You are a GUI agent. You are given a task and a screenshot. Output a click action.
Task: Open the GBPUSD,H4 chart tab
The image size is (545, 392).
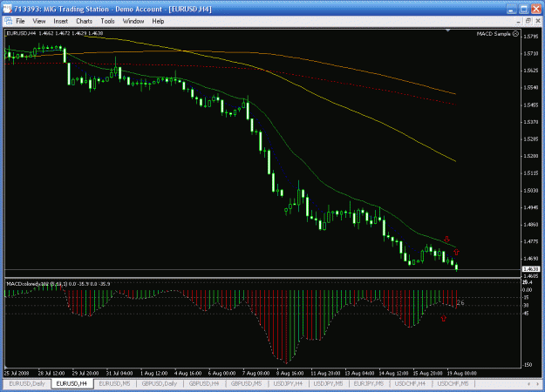(204, 383)
